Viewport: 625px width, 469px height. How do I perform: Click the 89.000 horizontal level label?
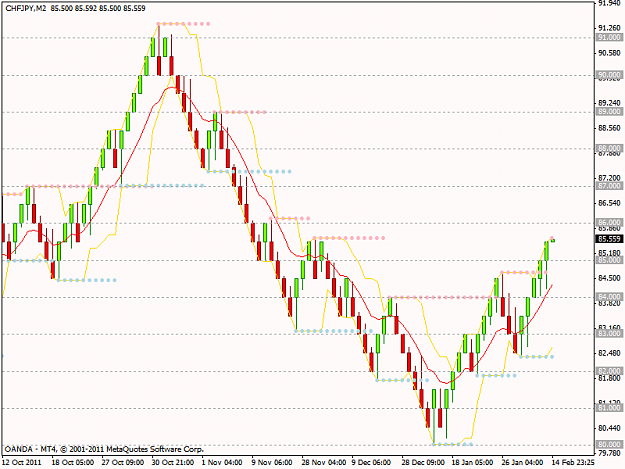(609, 112)
